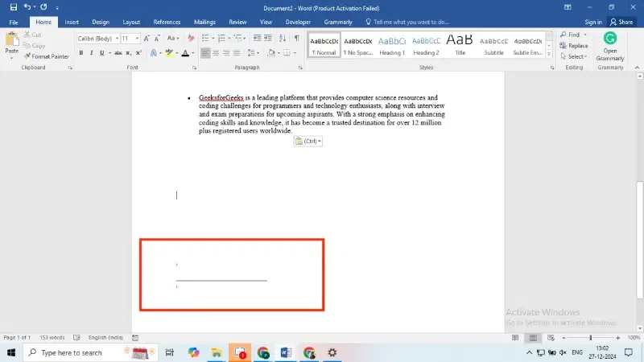Open the Settings gear in the taskbar

(332, 352)
